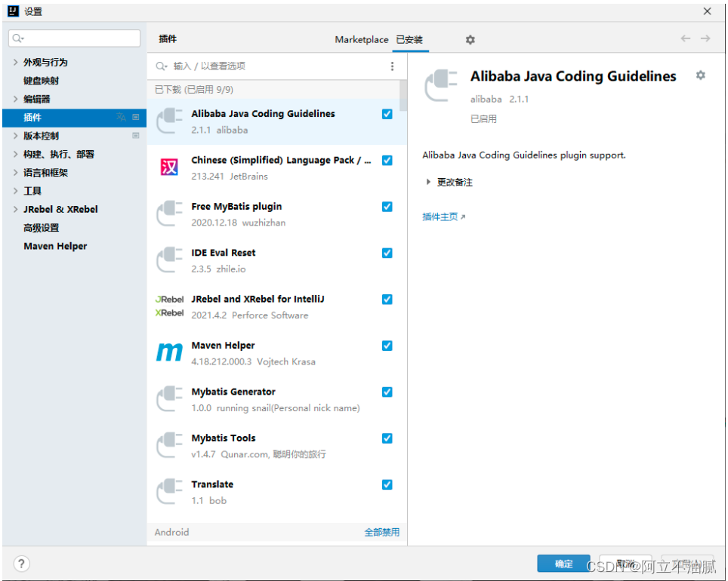
Task: Switch to the 已安装 tab
Action: (x=409, y=40)
